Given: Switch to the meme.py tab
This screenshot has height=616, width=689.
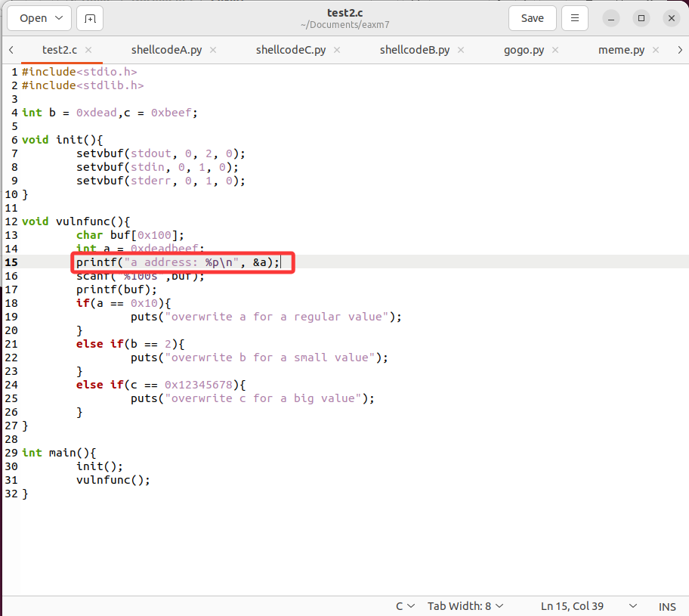Looking at the screenshot, I should point(621,50).
